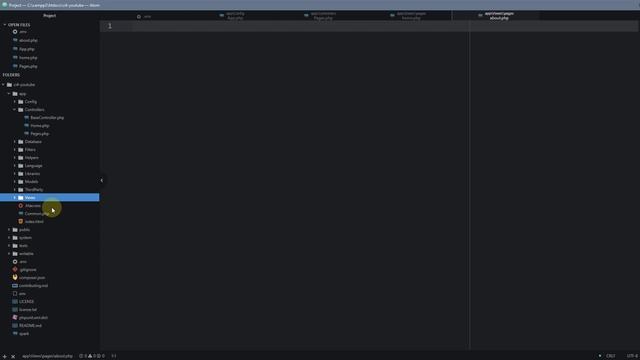Click the composer.json icon
The height and width of the screenshot is (360, 640).
(15, 278)
